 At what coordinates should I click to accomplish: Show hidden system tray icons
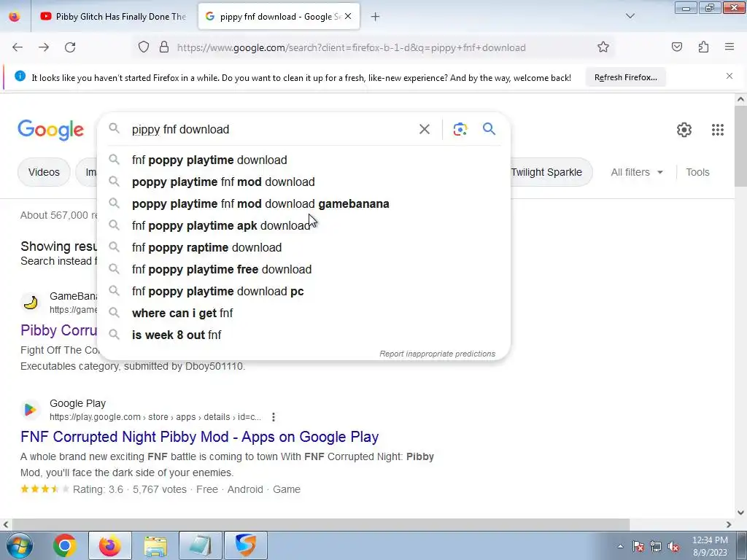click(x=620, y=546)
